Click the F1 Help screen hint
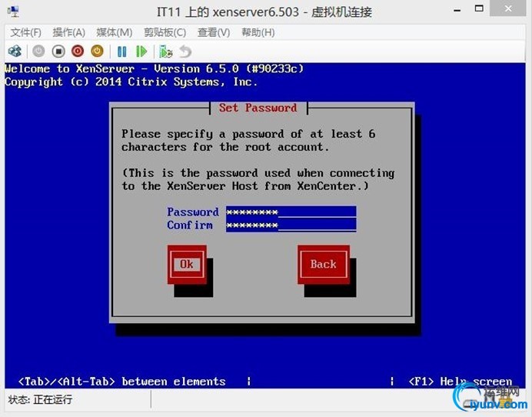 460,382
